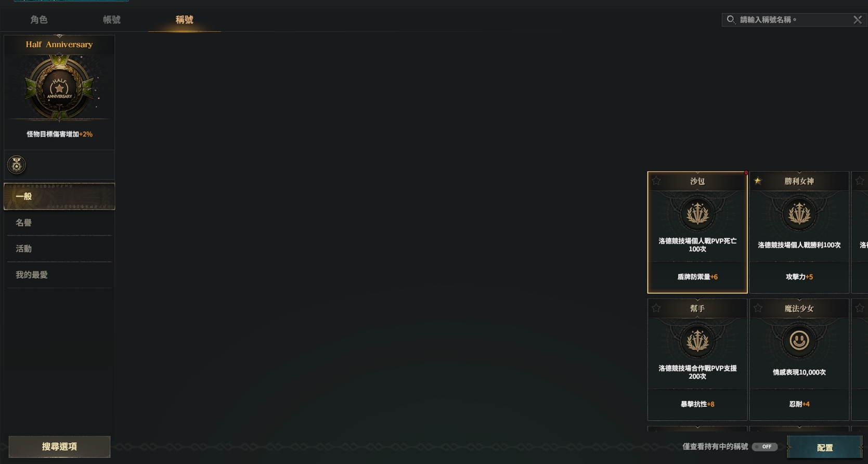Toggle the 僅查看持有中的稱號 OFF switch
This screenshot has height=464, width=868.
point(765,447)
